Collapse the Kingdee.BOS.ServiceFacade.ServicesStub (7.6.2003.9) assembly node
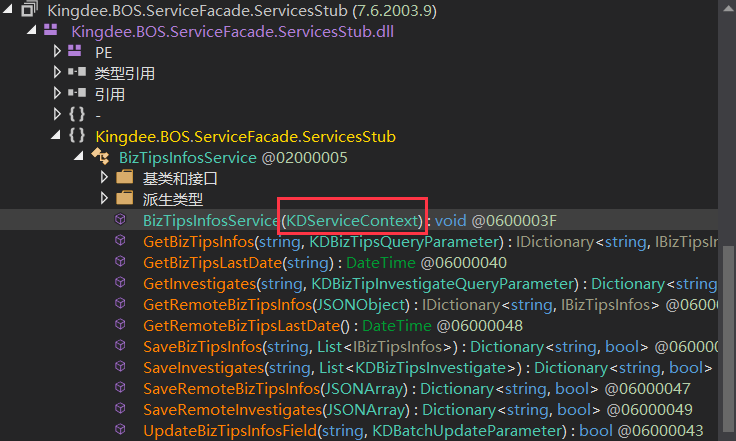 8,8
